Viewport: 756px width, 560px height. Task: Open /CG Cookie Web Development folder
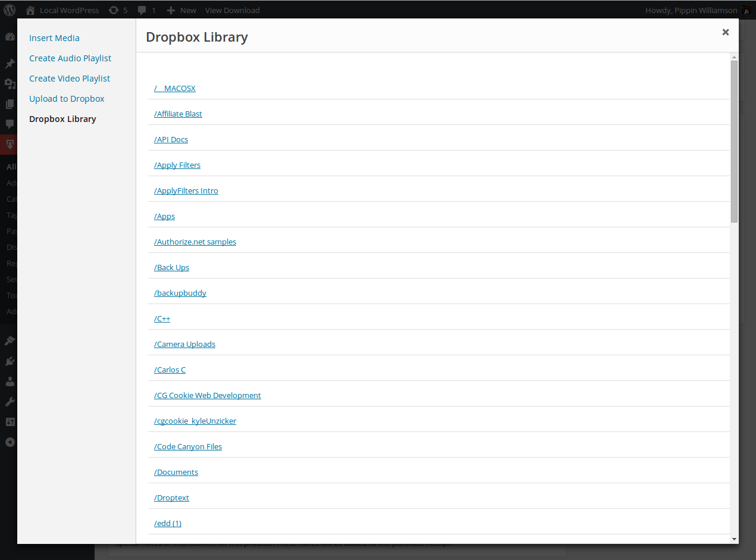207,395
